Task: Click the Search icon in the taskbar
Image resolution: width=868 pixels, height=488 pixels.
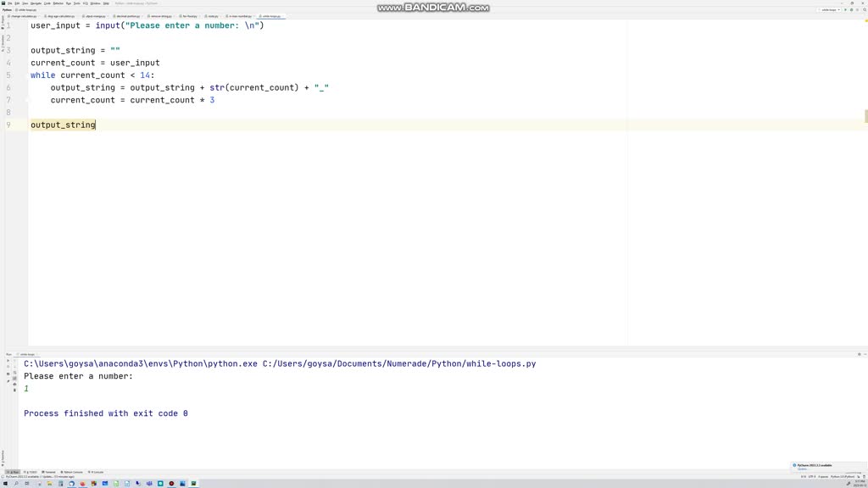Action: coord(16,484)
